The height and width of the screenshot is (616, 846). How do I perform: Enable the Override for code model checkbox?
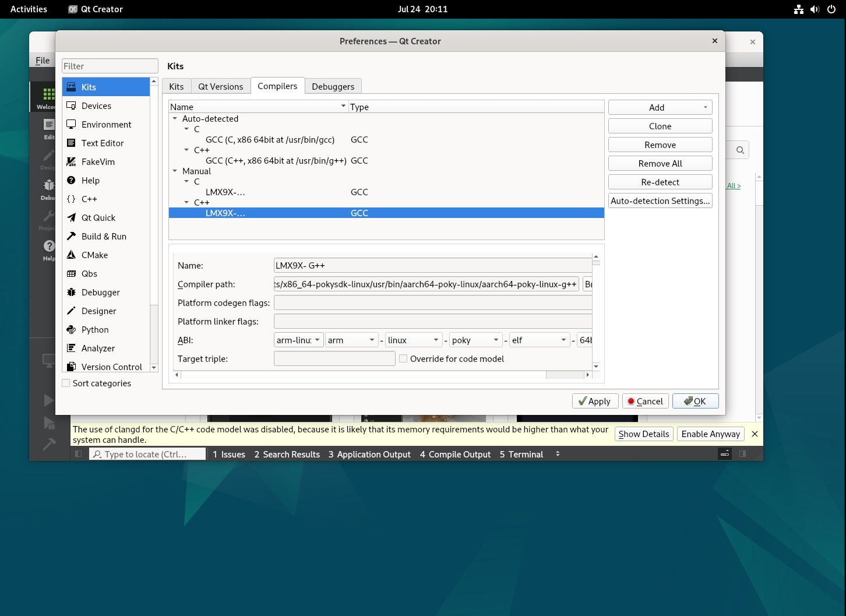(403, 358)
